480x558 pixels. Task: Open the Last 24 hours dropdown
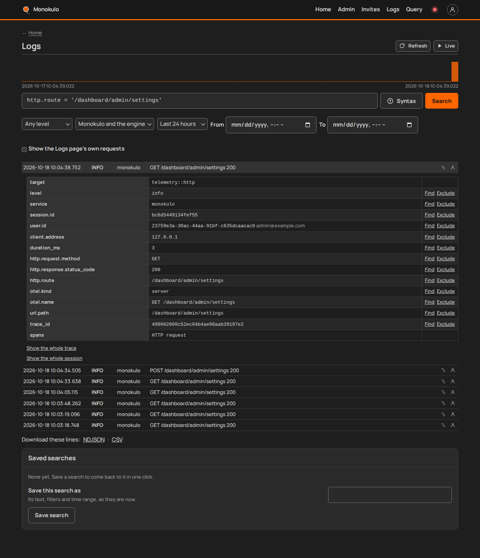[x=182, y=124]
